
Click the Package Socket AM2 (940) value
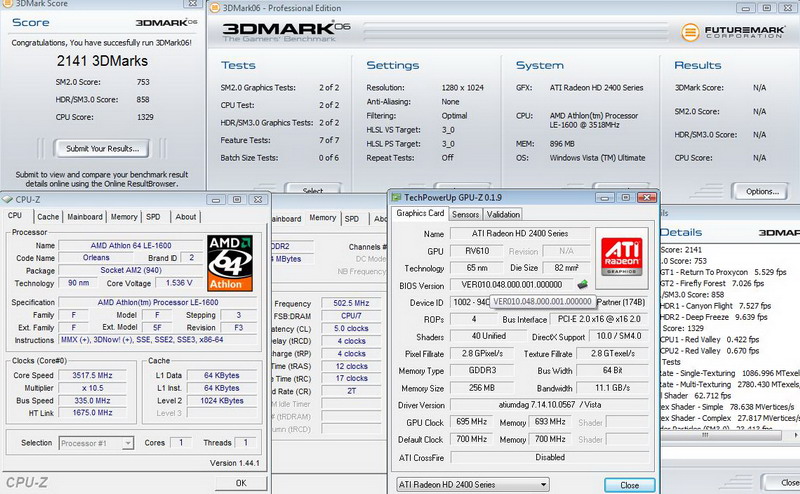tap(131, 270)
